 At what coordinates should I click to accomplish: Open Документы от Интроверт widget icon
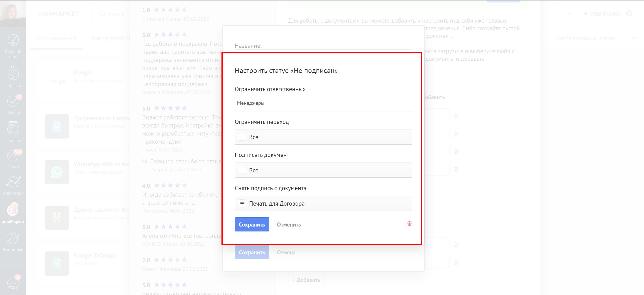coord(57,126)
